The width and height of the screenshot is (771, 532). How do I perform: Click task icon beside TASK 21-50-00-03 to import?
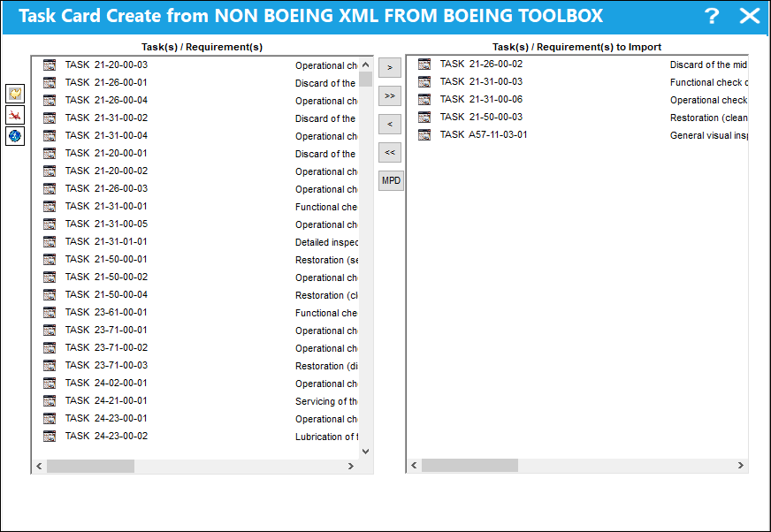[424, 117]
